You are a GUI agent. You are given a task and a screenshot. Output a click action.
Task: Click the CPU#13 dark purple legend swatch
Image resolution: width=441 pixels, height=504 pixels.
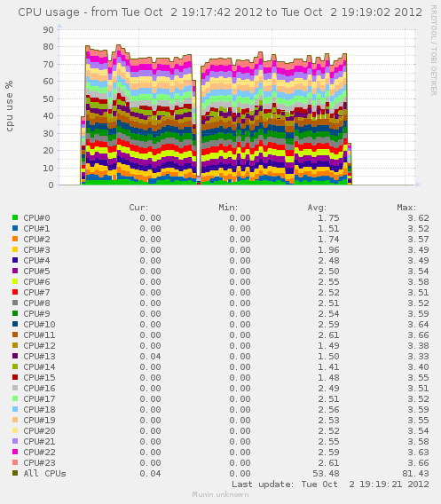tap(15, 356)
